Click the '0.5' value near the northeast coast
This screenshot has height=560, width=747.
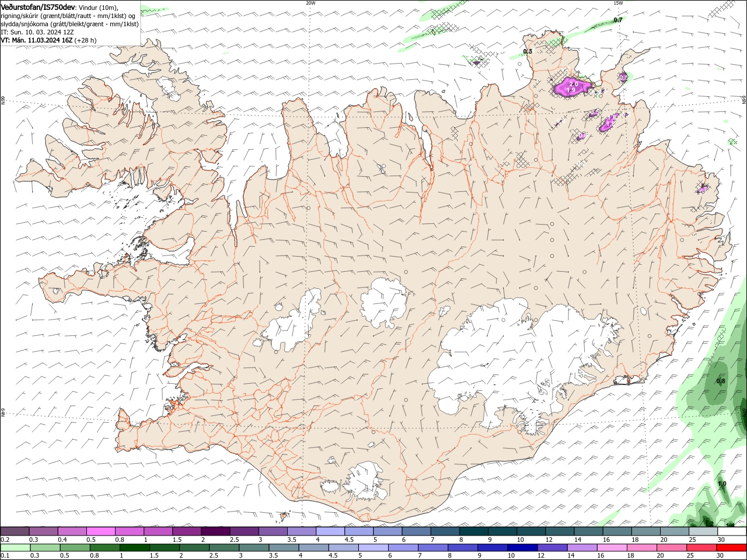pyautogui.click(x=528, y=51)
